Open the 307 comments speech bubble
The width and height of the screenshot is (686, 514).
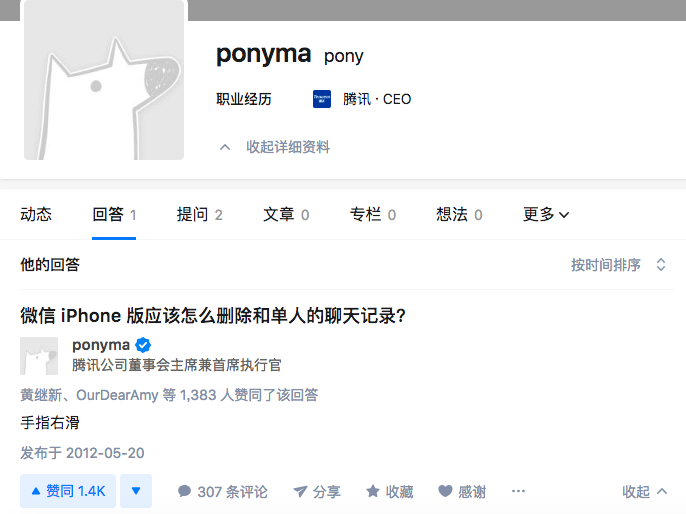coord(184,492)
